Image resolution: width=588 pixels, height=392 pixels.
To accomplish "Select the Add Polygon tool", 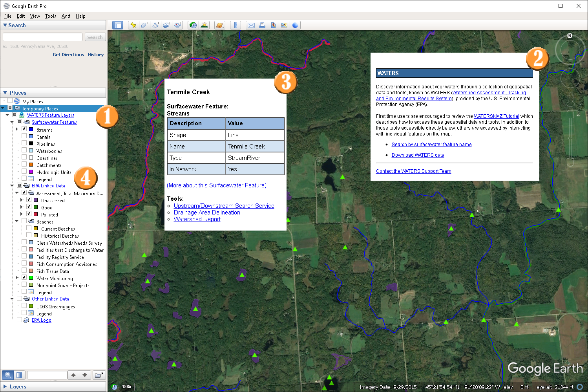I will [x=144, y=25].
